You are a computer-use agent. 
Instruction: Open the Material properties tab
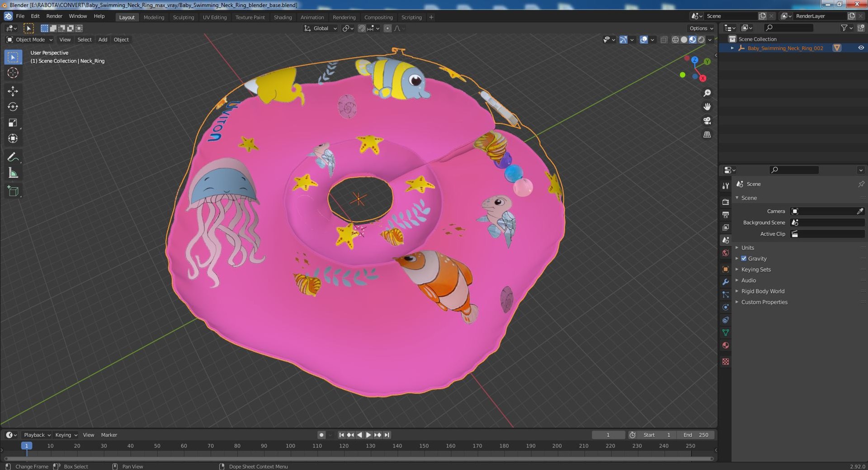click(x=726, y=345)
